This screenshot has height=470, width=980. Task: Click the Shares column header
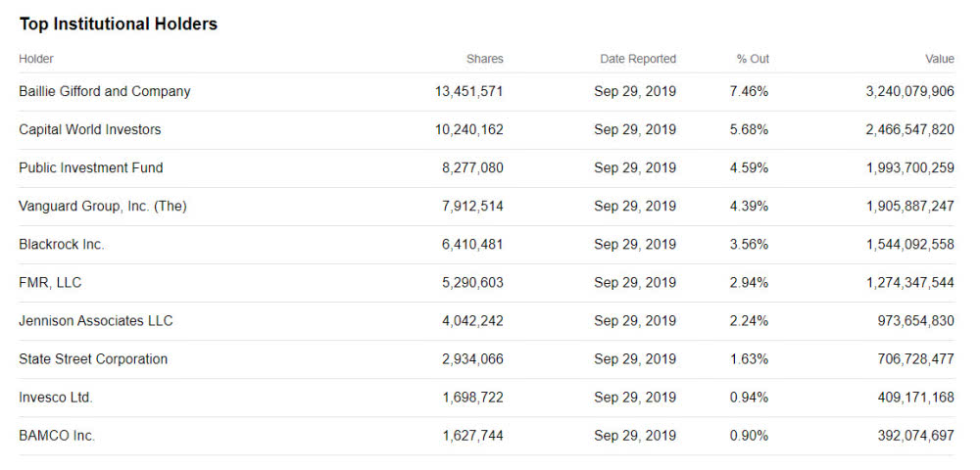point(484,59)
